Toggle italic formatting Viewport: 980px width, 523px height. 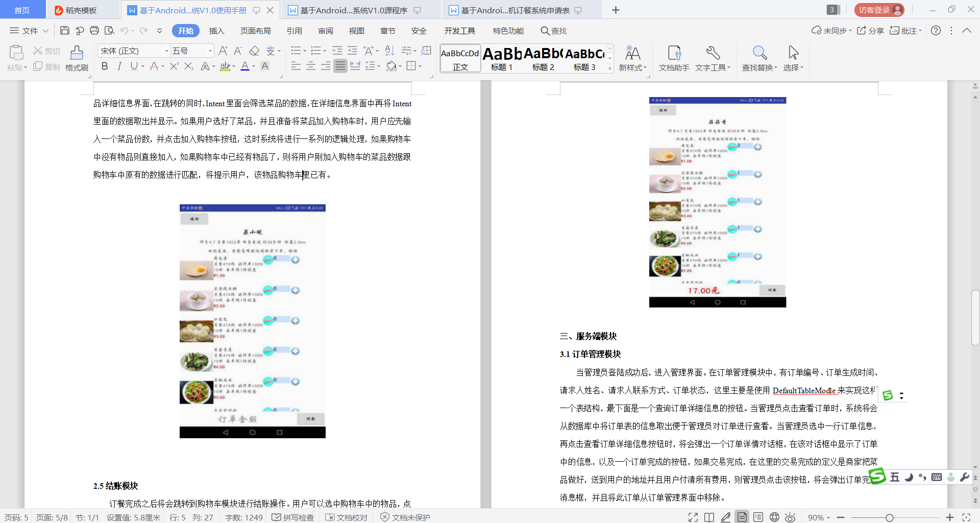(119, 66)
